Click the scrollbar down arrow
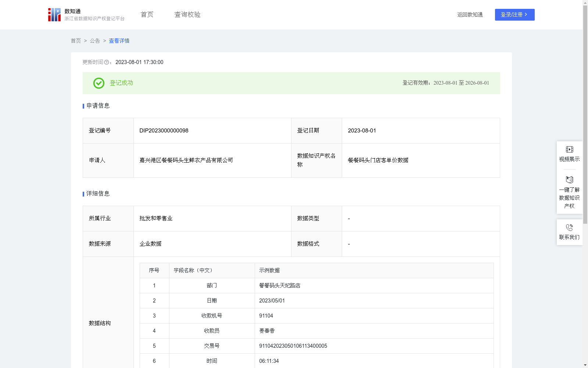 pyautogui.click(x=585, y=365)
